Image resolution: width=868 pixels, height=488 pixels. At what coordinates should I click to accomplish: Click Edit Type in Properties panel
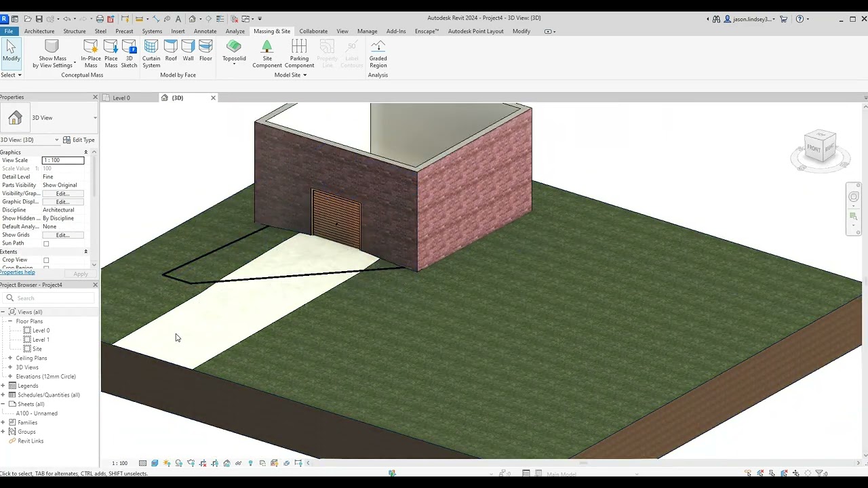tap(79, 140)
